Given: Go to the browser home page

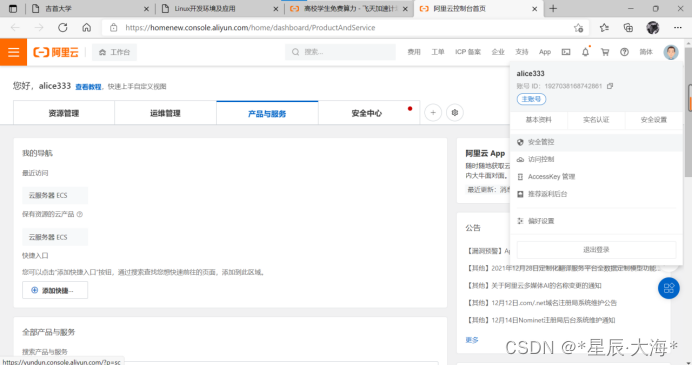Looking at the screenshot, I should pyautogui.click(x=87, y=27).
